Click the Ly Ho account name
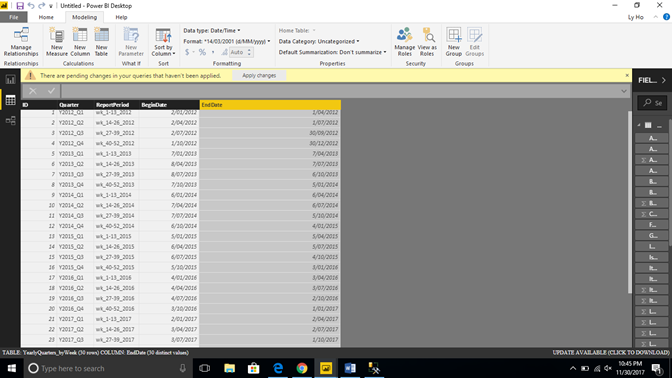This screenshot has height=378, width=672. (x=636, y=17)
